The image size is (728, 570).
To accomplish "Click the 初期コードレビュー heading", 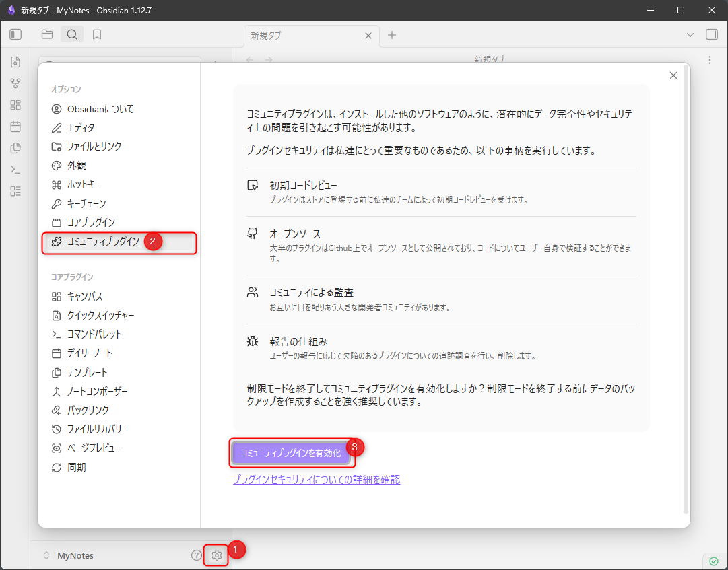I will click(304, 186).
